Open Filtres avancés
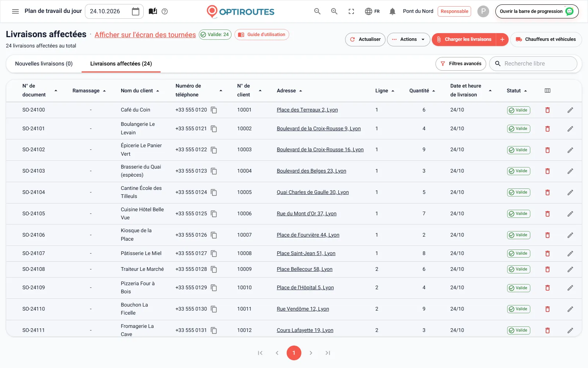588x368 pixels. tap(461, 64)
